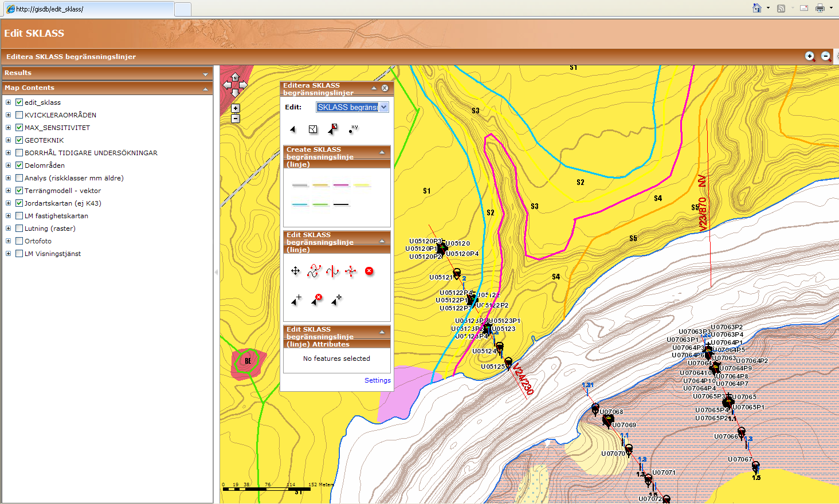Click the browser RSS feed icon
The width and height of the screenshot is (839, 504).
[x=781, y=8]
